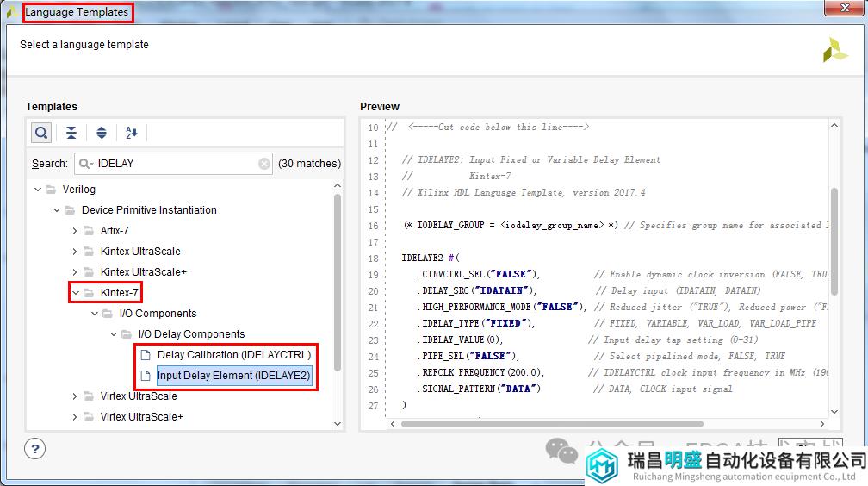Click the templates tree scroll-up arrow
868x486 pixels.
point(338,185)
